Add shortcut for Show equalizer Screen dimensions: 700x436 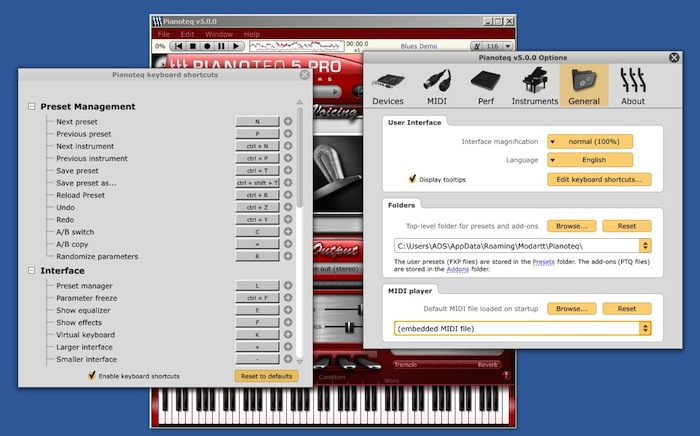click(288, 310)
